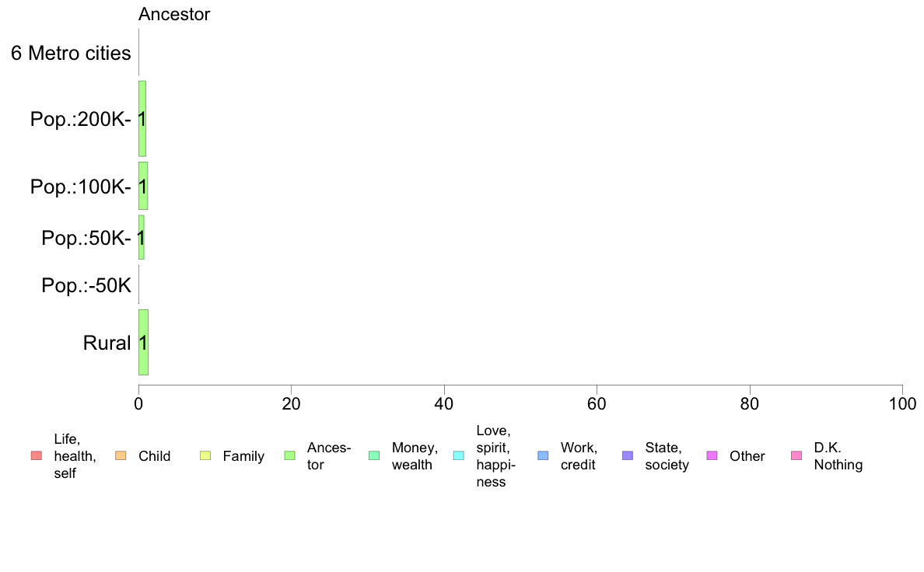This screenshot has width=924, height=572.
Task: Select the Pop.:50K- bar
Action: click(142, 237)
